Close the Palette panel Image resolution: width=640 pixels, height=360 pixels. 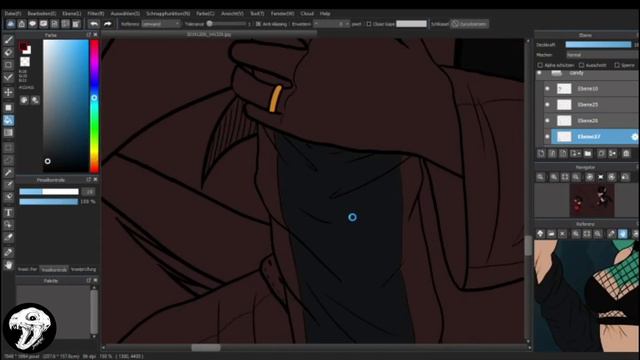(96, 281)
